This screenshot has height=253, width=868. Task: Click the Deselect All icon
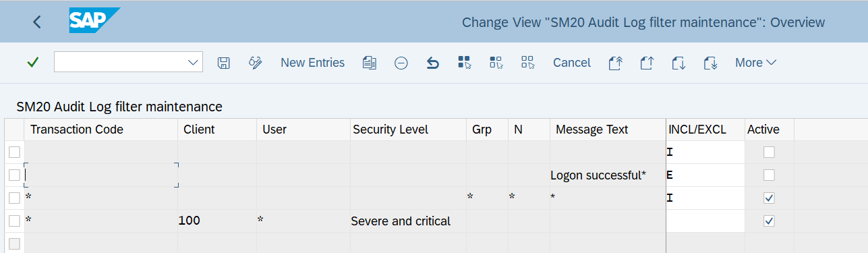(x=527, y=63)
